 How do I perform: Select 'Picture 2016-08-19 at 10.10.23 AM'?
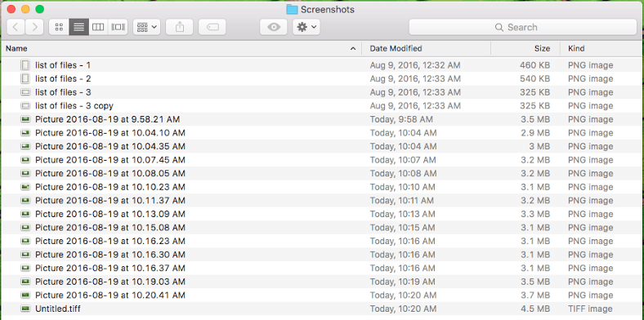pyautogui.click(x=110, y=187)
